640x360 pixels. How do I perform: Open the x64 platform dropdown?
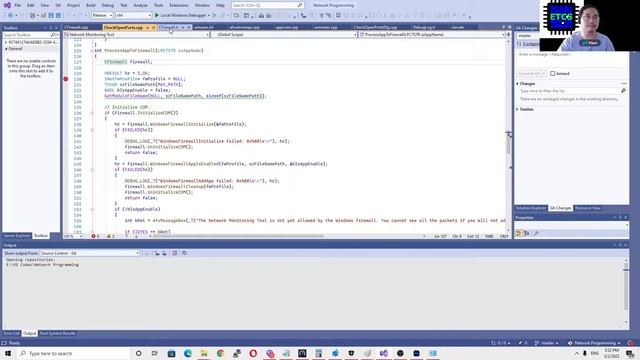133,15
